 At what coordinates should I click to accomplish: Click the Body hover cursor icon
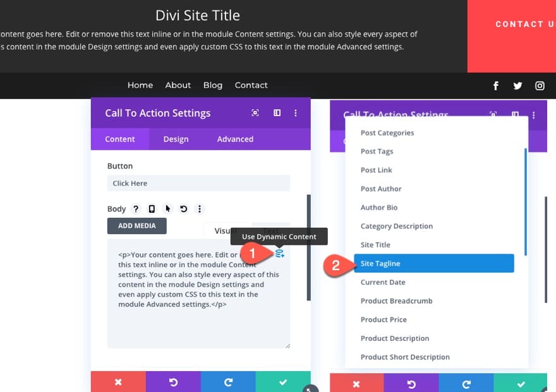click(x=167, y=208)
